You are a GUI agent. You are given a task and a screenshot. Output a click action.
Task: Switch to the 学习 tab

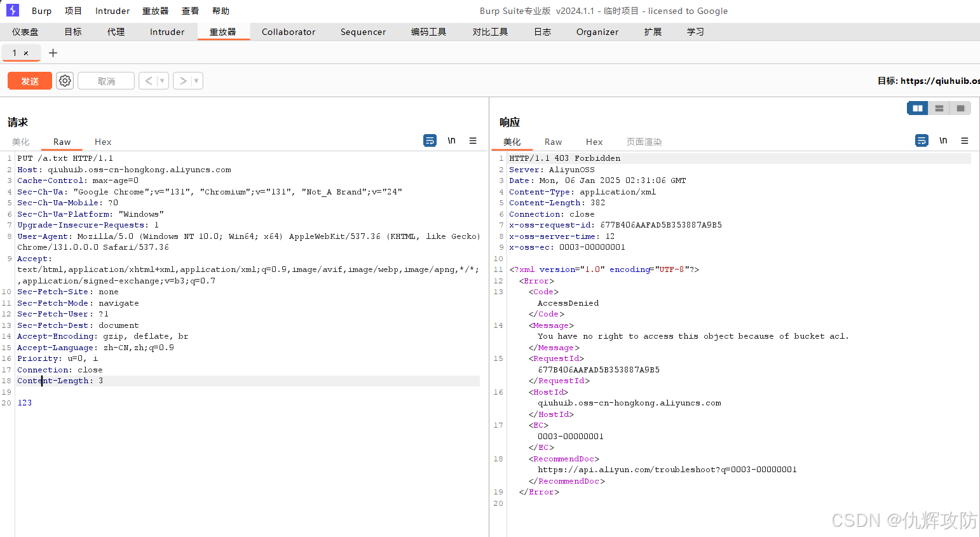696,32
